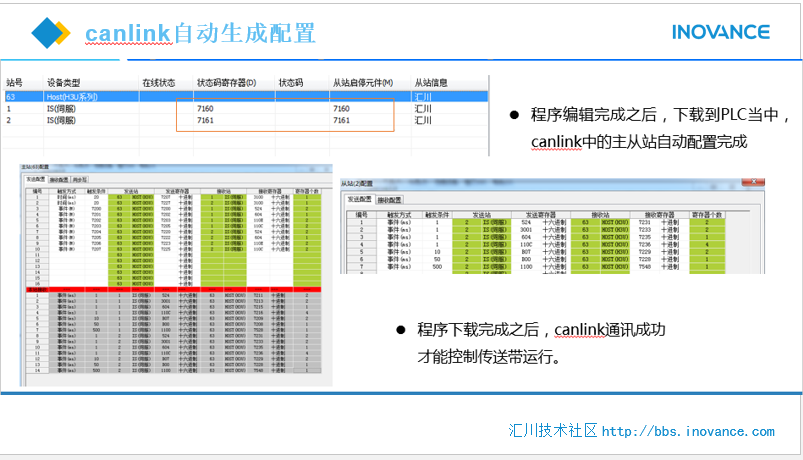
Task: Click receive register 7231 in slave table
Action: point(644,222)
